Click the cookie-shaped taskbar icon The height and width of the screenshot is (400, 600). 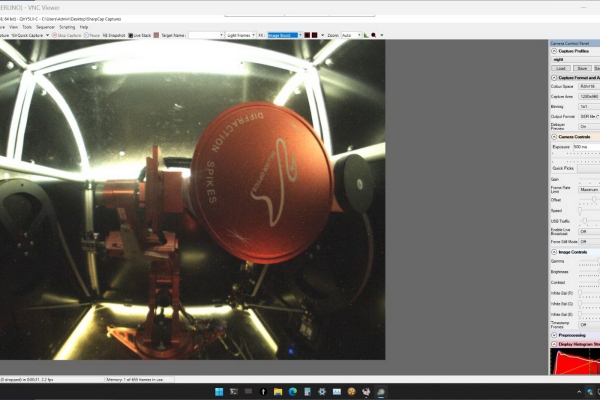click(351, 392)
